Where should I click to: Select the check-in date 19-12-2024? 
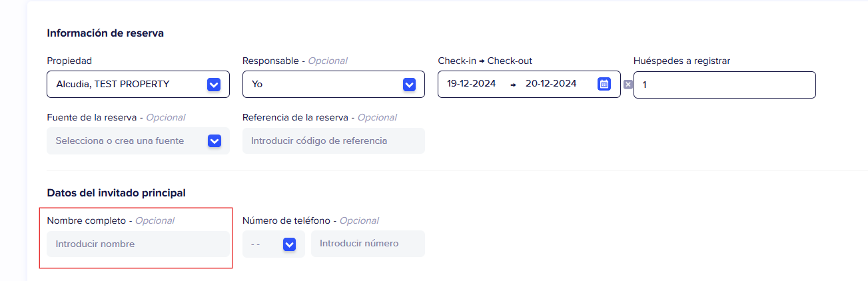click(x=472, y=84)
